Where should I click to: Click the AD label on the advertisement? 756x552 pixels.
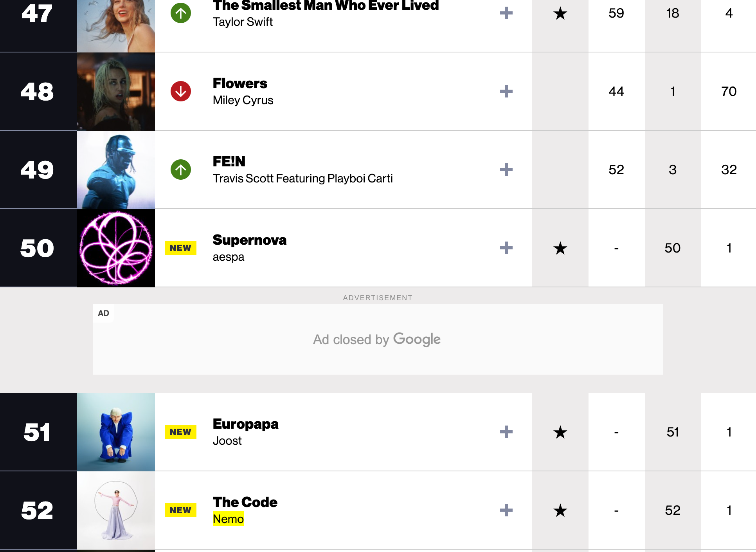(104, 313)
